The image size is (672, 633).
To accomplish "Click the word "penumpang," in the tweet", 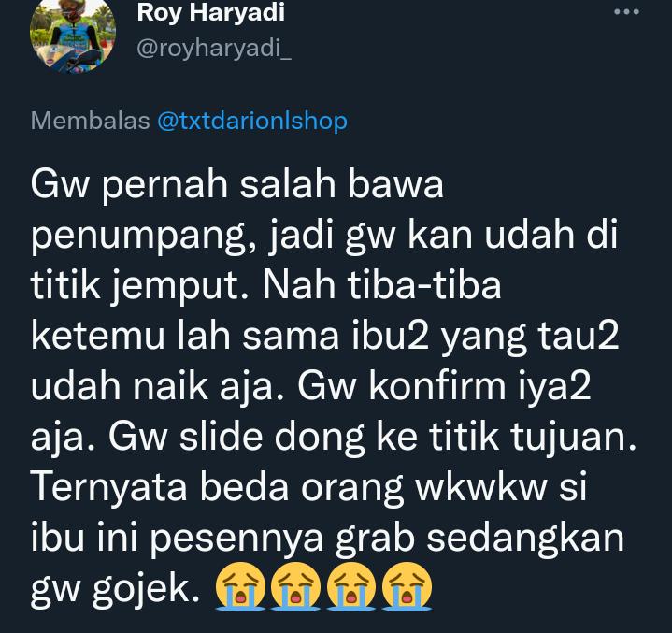I will click(144, 237).
